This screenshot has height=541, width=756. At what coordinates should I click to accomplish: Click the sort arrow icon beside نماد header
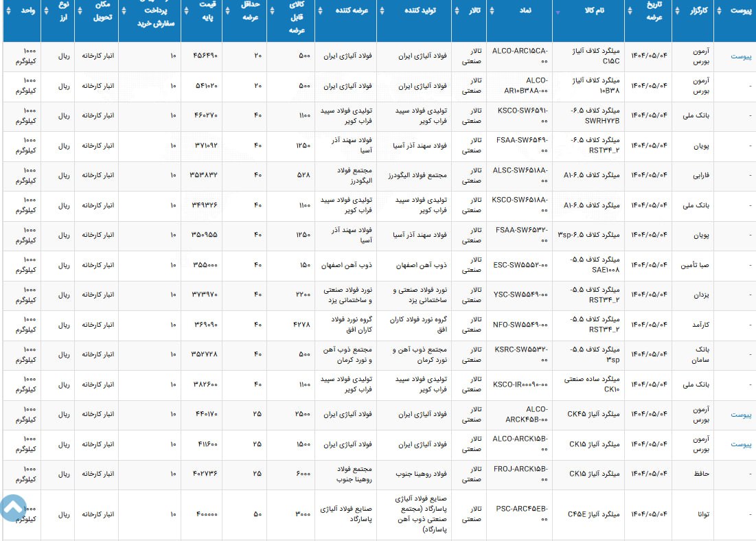tap(491, 10)
